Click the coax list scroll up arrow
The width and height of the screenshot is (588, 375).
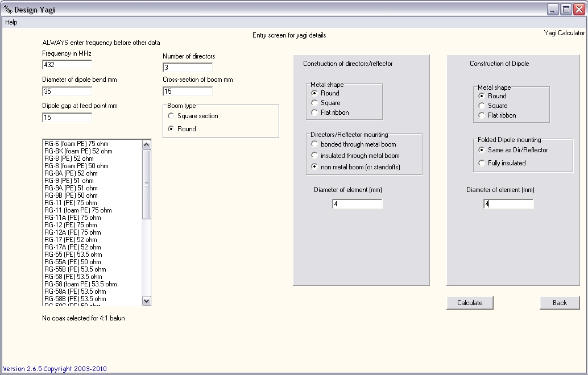147,144
